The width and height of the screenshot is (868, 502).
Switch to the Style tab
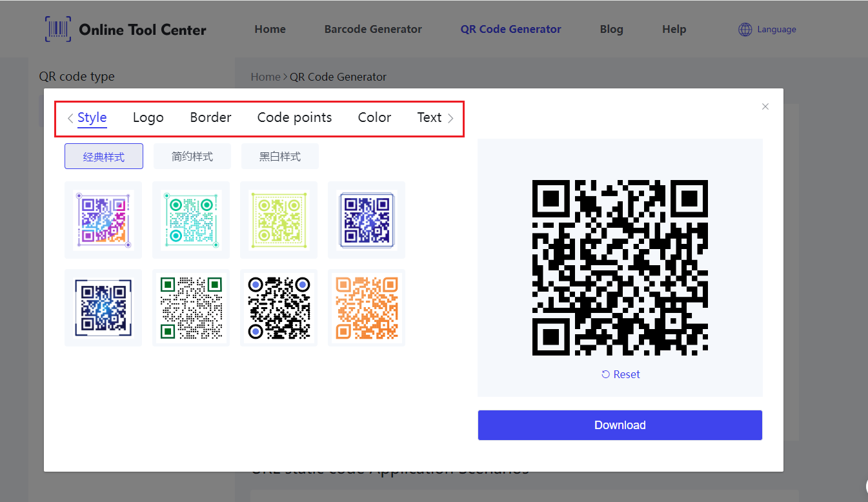coord(92,117)
